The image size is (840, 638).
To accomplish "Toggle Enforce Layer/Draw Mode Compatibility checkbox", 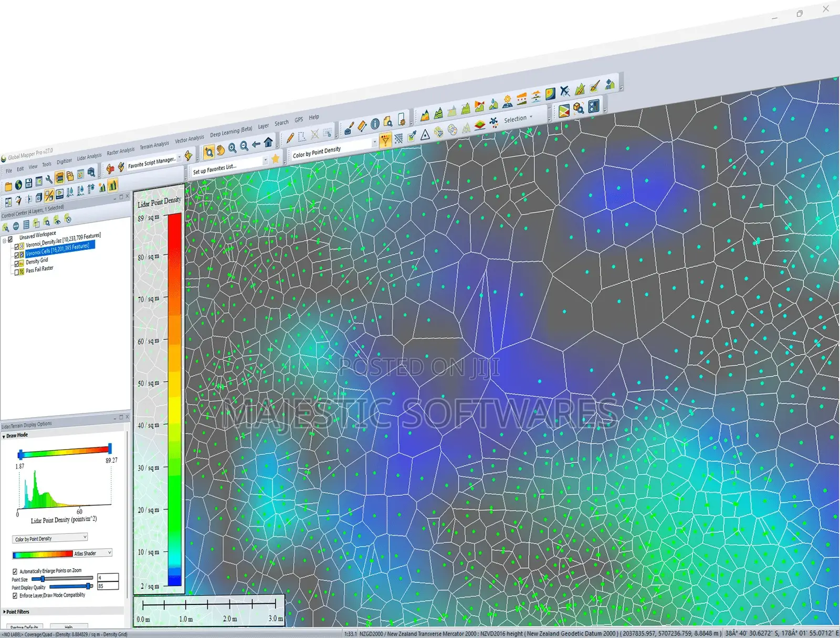I will click(15, 596).
